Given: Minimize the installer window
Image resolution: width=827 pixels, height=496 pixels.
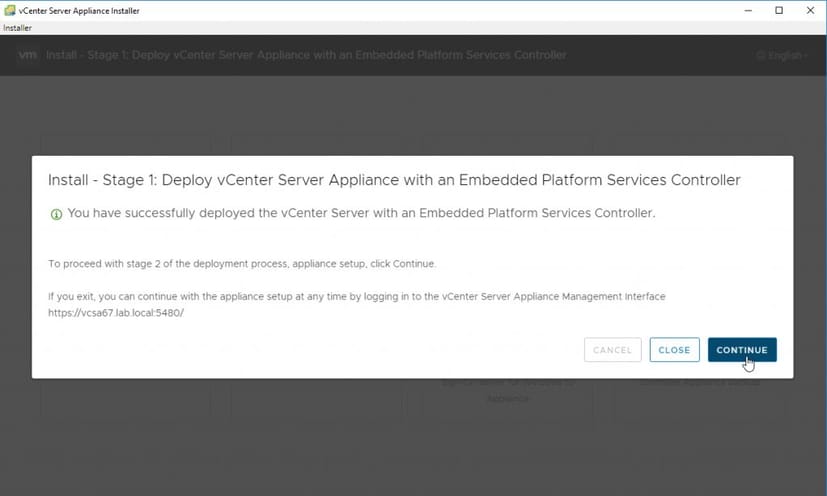Looking at the screenshot, I should click(746, 10).
